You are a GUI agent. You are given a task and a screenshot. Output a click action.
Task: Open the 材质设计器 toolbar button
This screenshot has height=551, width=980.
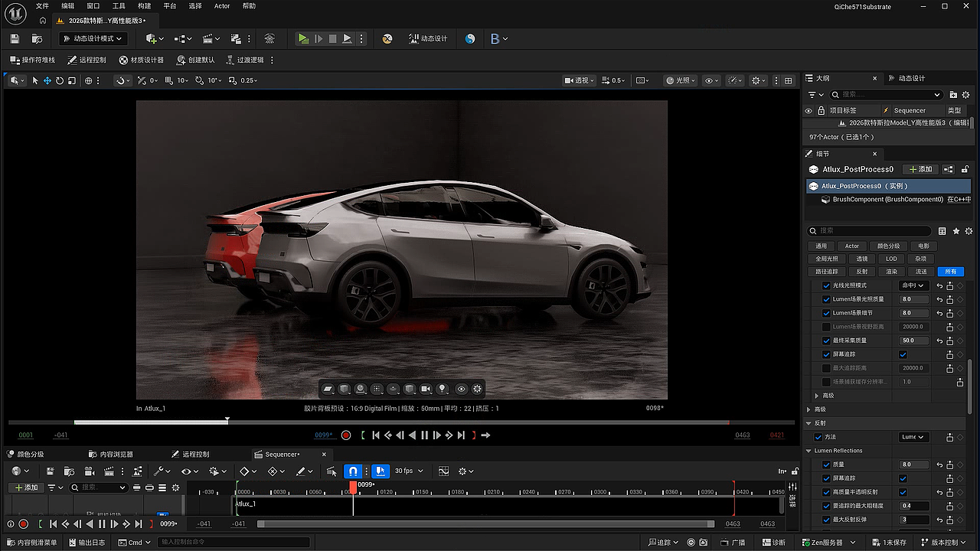(x=142, y=60)
